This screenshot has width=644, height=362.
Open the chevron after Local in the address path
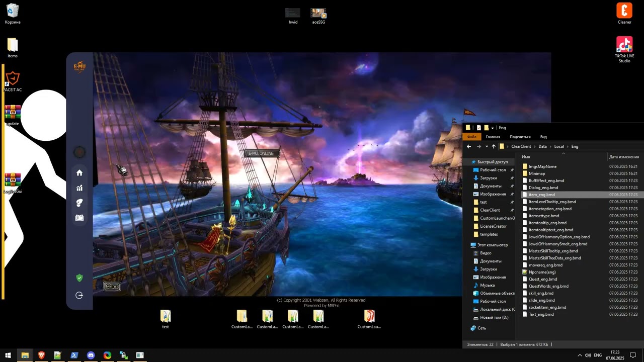(568, 146)
